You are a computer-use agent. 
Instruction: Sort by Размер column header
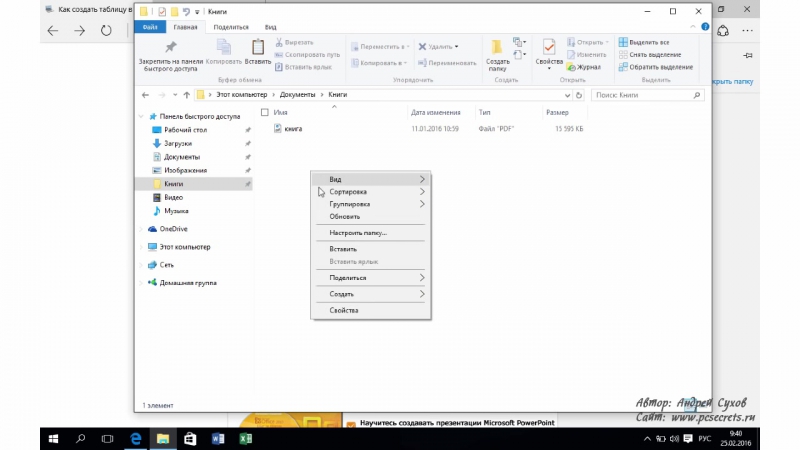557,112
